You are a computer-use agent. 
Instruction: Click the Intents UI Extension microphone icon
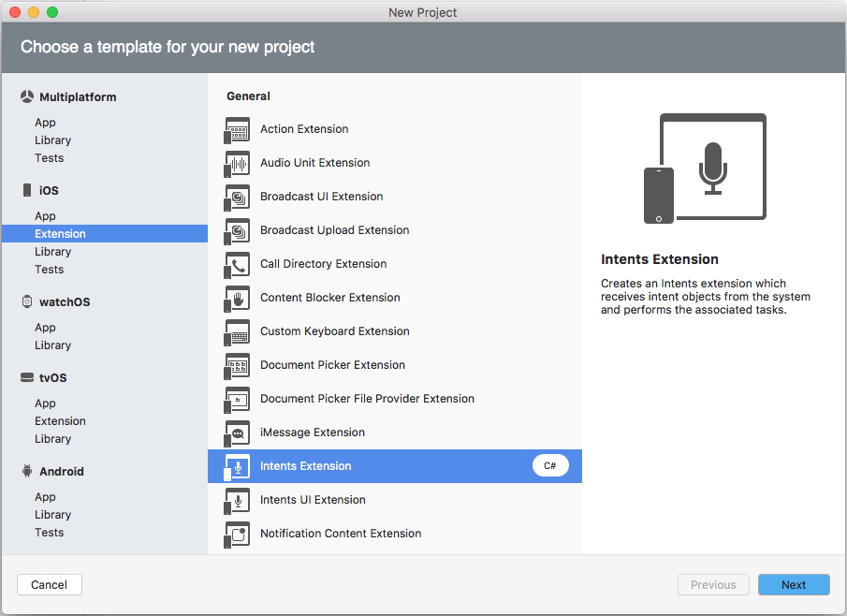[x=238, y=501]
